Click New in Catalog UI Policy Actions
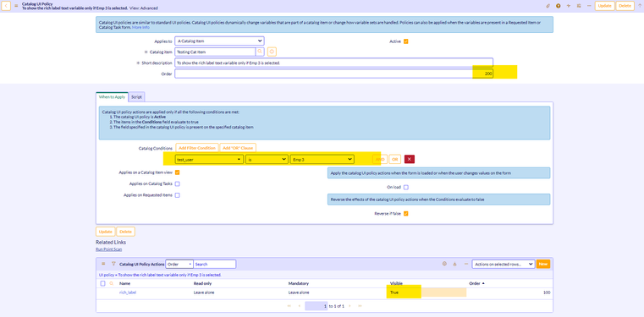 [x=543, y=264]
